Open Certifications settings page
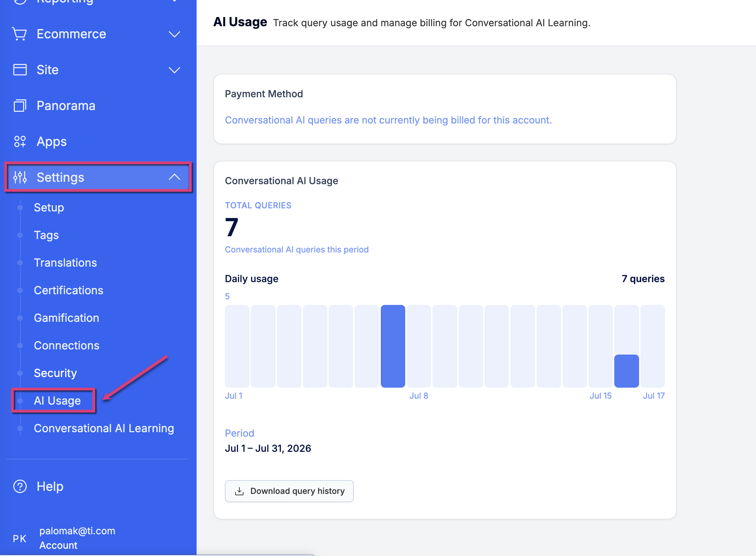The image size is (756, 556). [69, 290]
